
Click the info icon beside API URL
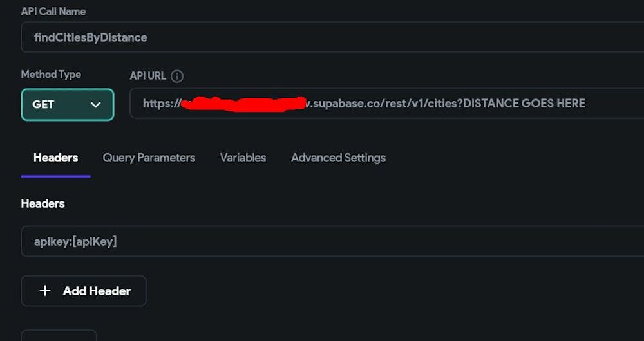point(177,76)
